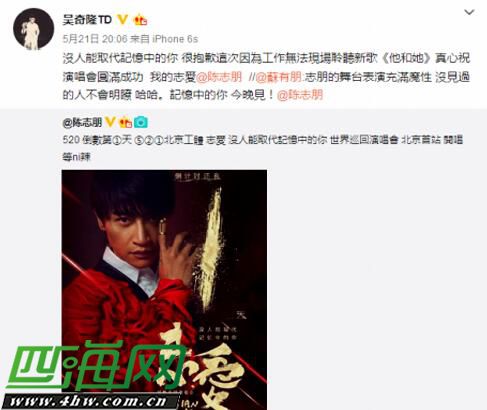Click the iPhone 6s source link
Viewport: 487px width, 410px height.
[175, 39]
